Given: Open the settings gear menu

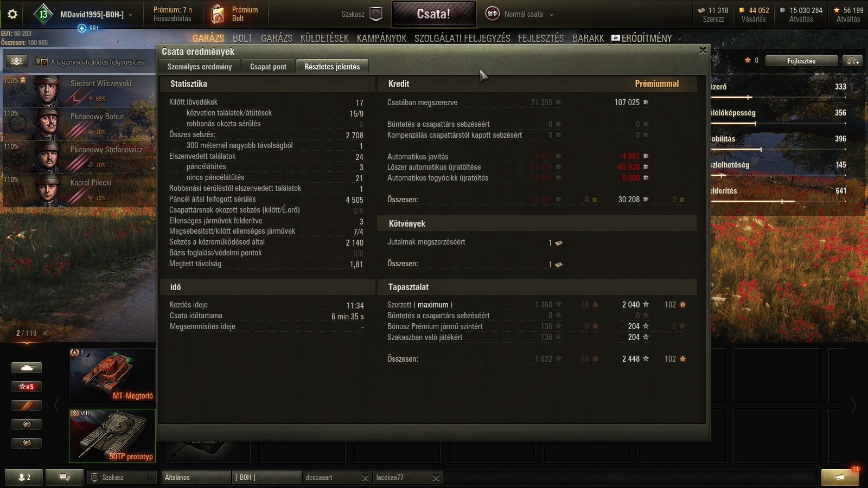Looking at the screenshot, I should (x=12, y=14).
